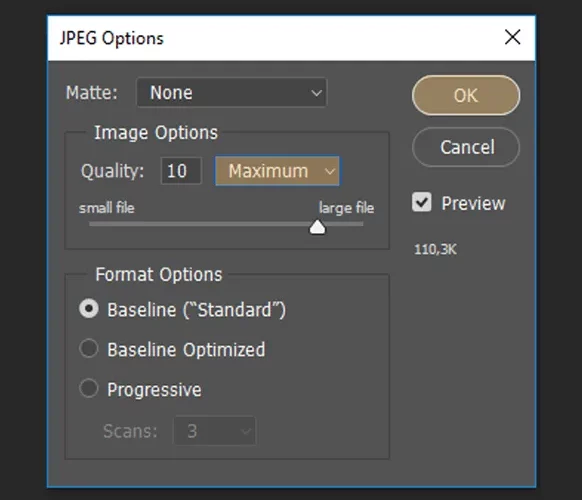This screenshot has width=582, height=500.
Task: Select the Baseline Optimized radio button
Action: [89, 349]
